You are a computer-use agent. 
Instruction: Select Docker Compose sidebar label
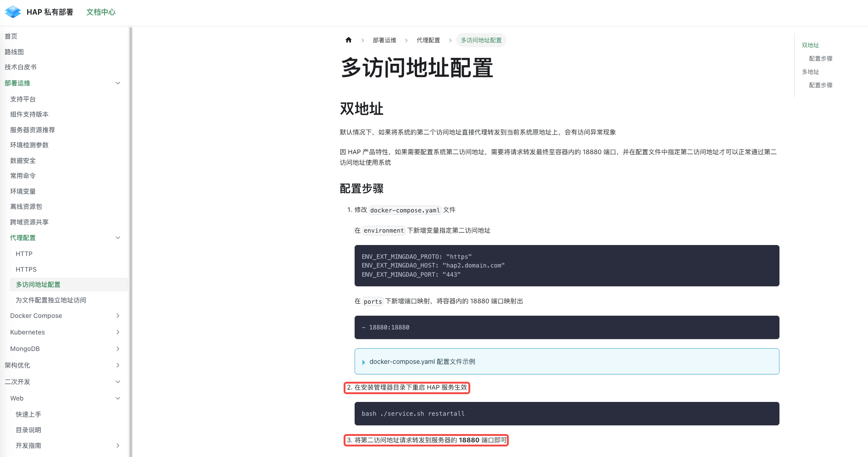click(36, 316)
